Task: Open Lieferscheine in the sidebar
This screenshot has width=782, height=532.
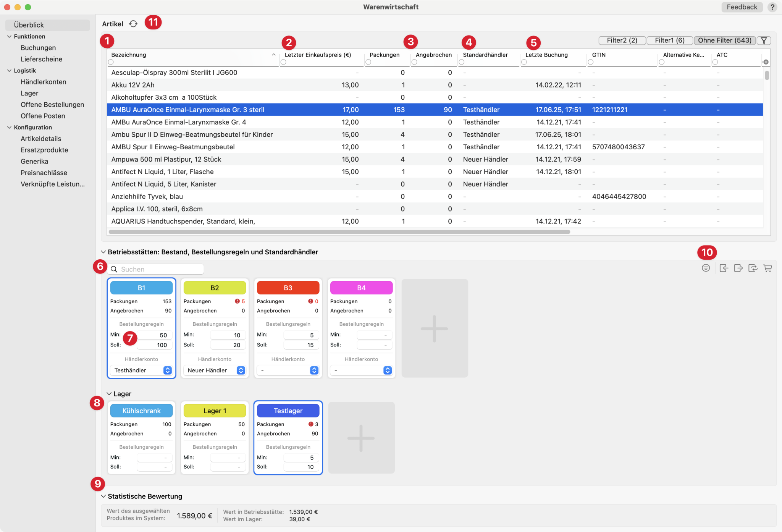Action: 41,59
